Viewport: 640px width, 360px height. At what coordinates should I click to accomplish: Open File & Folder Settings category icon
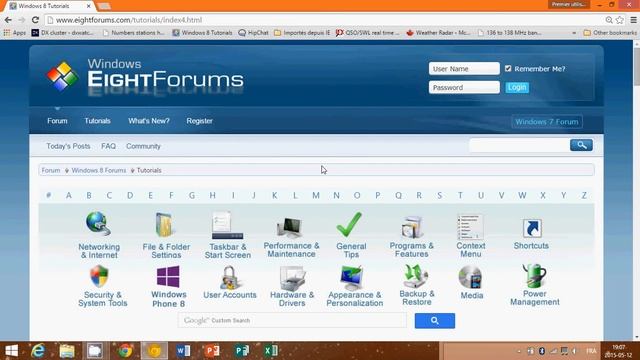(x=164, y=224)
